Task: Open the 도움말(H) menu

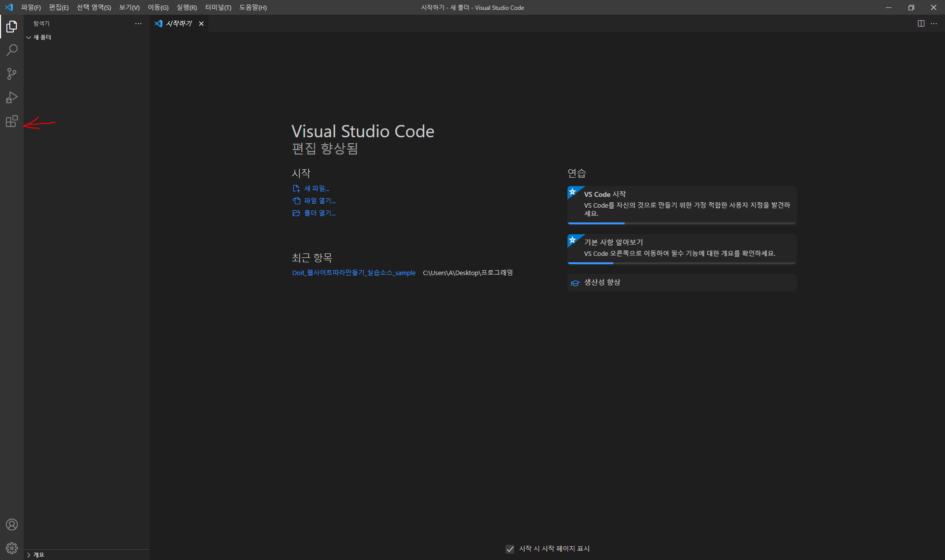Action: [253, 7]
